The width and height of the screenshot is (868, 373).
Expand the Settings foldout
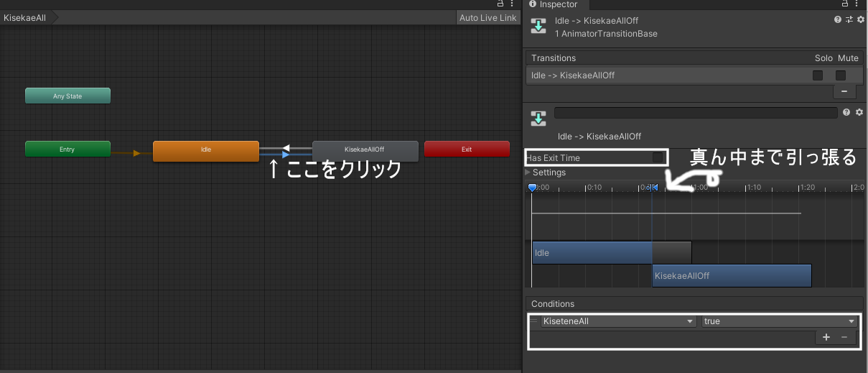point(529,172)
